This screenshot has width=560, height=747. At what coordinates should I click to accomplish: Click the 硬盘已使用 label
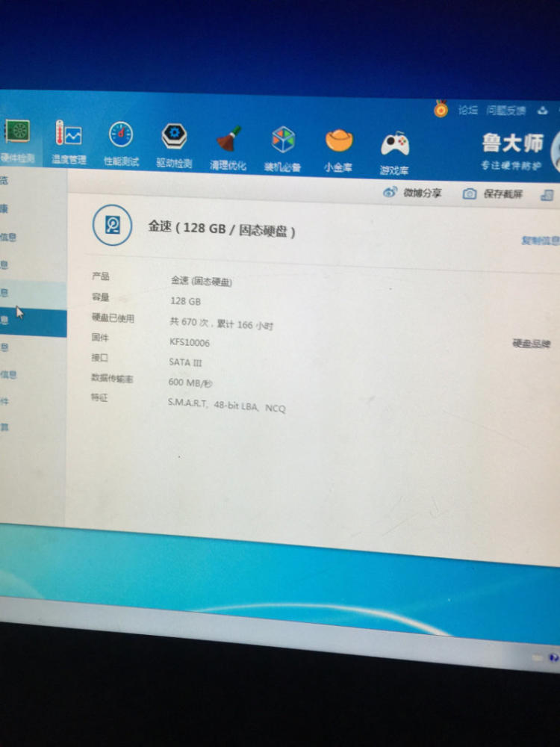[113, 317]
